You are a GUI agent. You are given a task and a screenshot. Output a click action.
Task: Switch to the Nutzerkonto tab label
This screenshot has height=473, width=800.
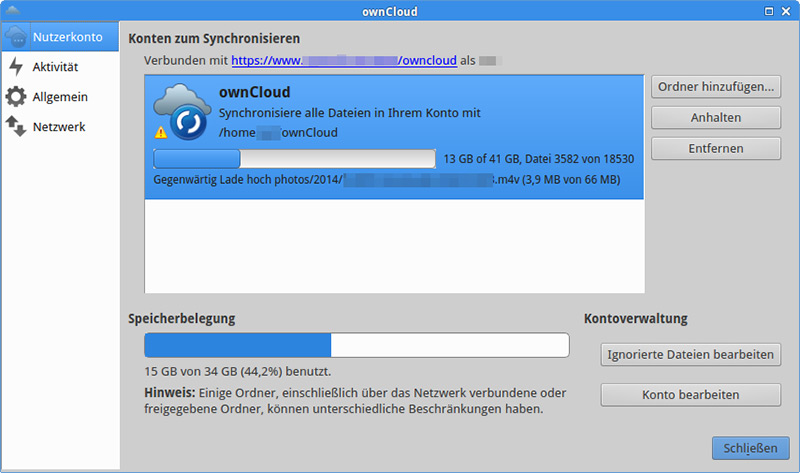[x=67, y=37]
